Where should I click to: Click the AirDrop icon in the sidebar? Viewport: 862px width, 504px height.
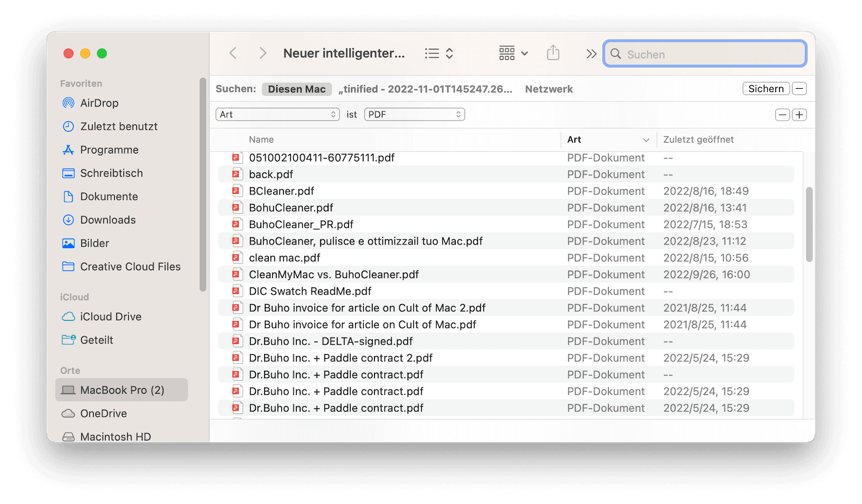pos(68,103)
